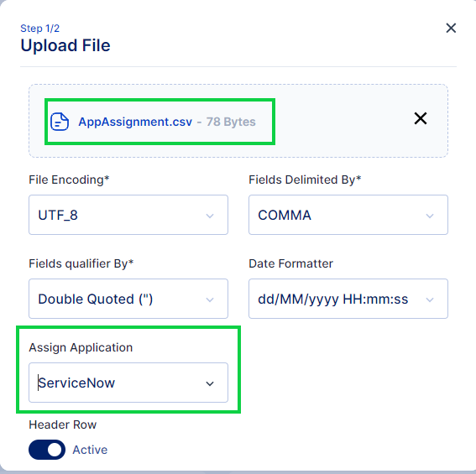Image resolution: width=476 pixels, height=474 pixels.
Task: Open the Assign Application dropdown
Action: tap(128, 383)
